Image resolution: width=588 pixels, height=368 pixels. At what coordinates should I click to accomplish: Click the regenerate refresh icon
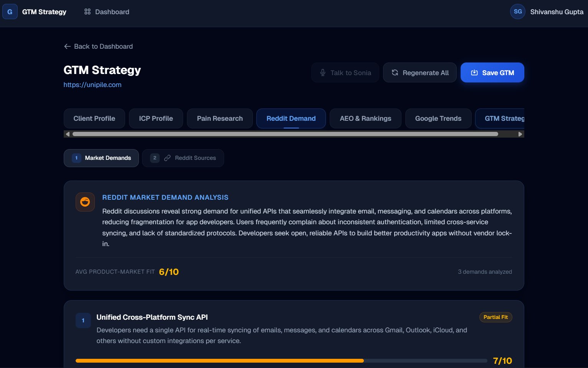tap(395, 72)
